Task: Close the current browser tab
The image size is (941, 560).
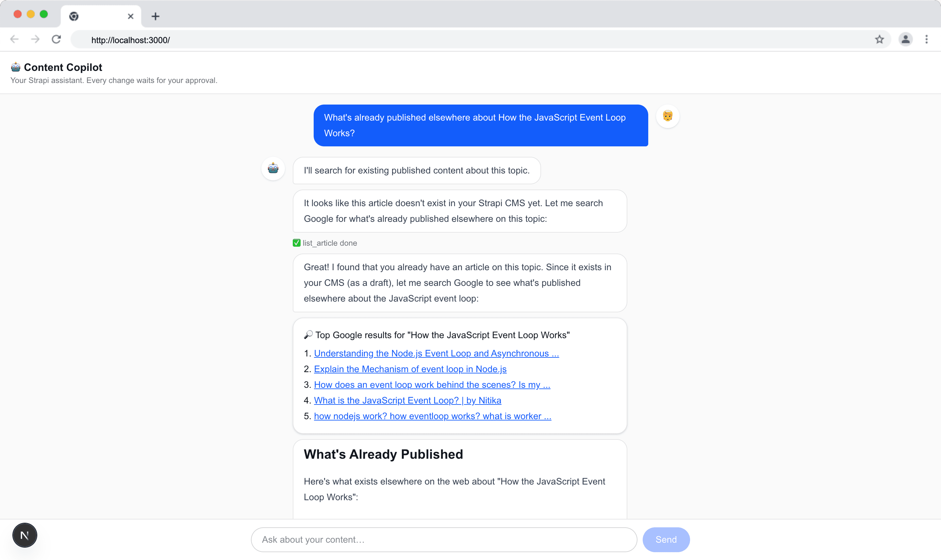Action: coord(131,16)
